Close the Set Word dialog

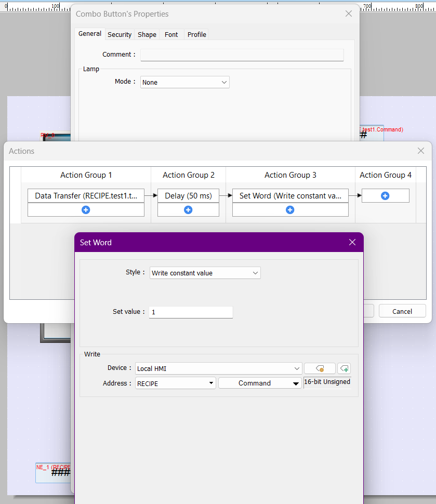click(x=352, y=242)
